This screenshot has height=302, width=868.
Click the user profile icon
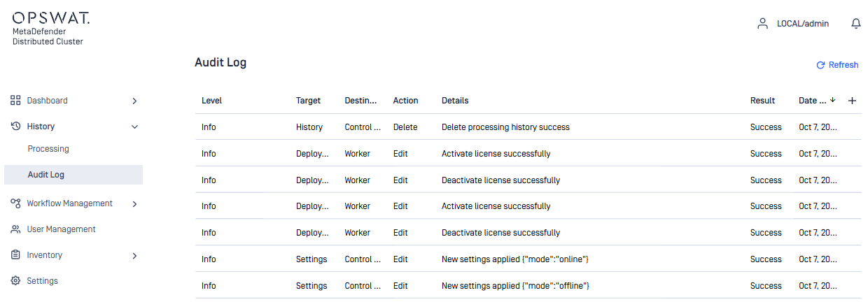pos(762,24)
